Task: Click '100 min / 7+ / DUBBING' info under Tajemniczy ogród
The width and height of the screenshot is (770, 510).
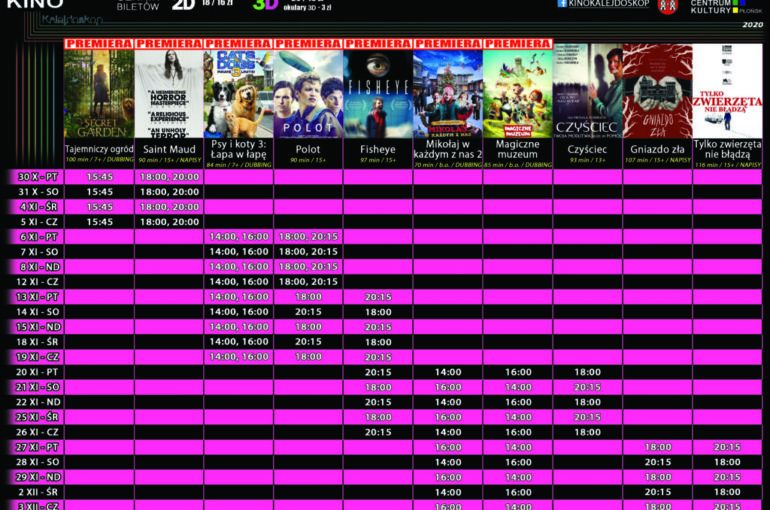Action: pos(99,160)
